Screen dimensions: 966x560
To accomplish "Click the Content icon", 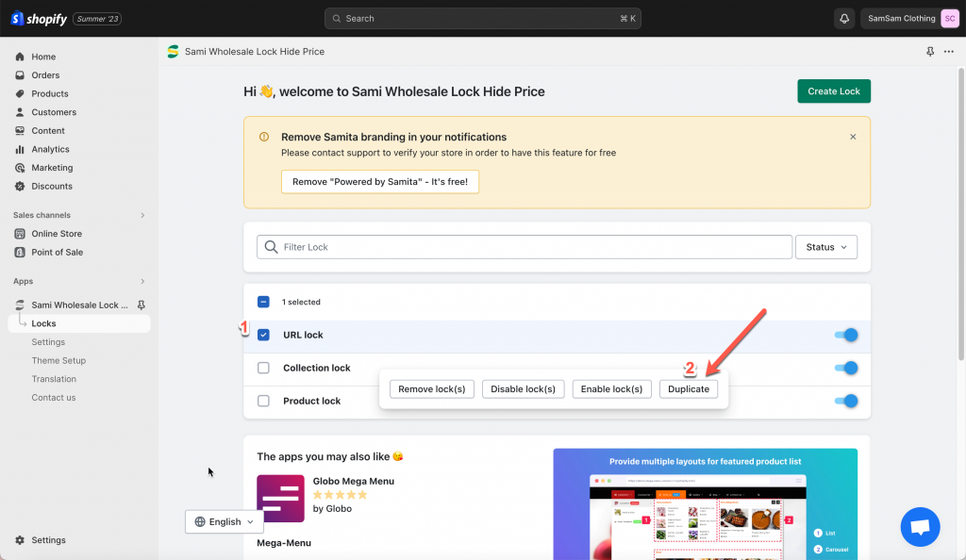I will tap(20, 130).
